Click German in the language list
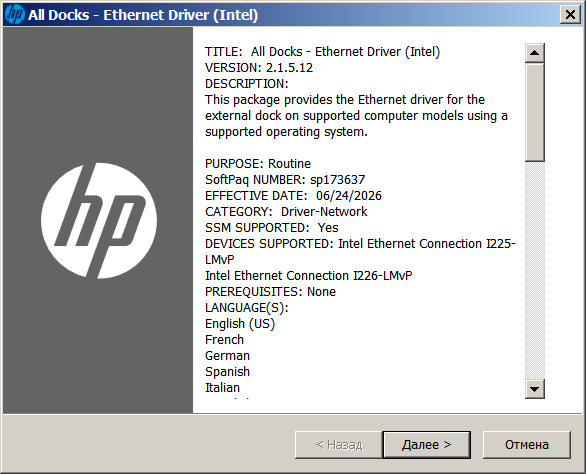Screen dimensions: 586x474 click(227, 356)
